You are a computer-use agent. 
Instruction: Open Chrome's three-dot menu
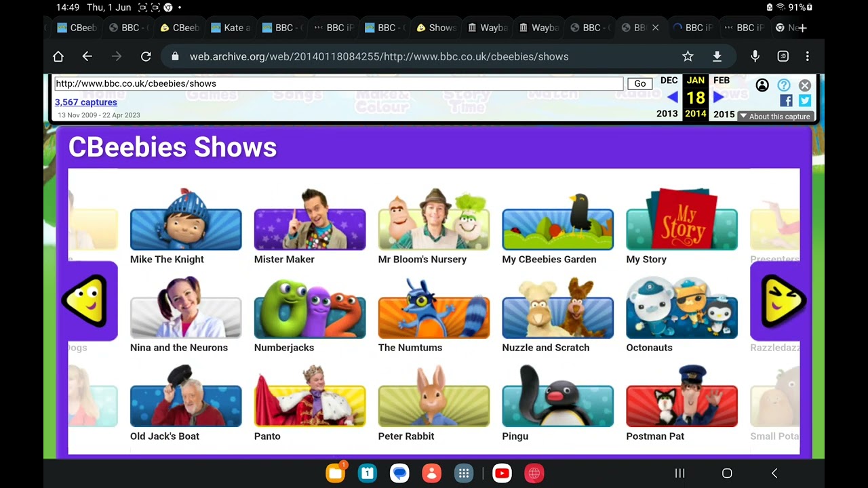(x=807, y=56)
